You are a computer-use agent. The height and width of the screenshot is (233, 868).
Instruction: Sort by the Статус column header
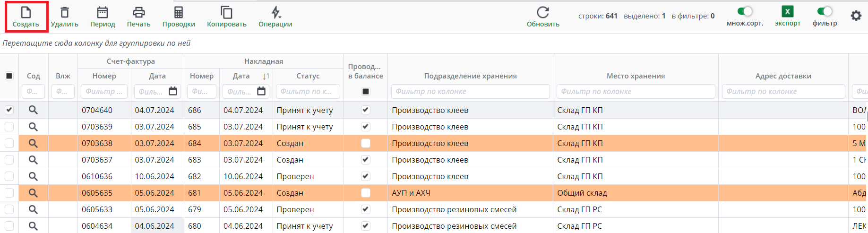308,76
